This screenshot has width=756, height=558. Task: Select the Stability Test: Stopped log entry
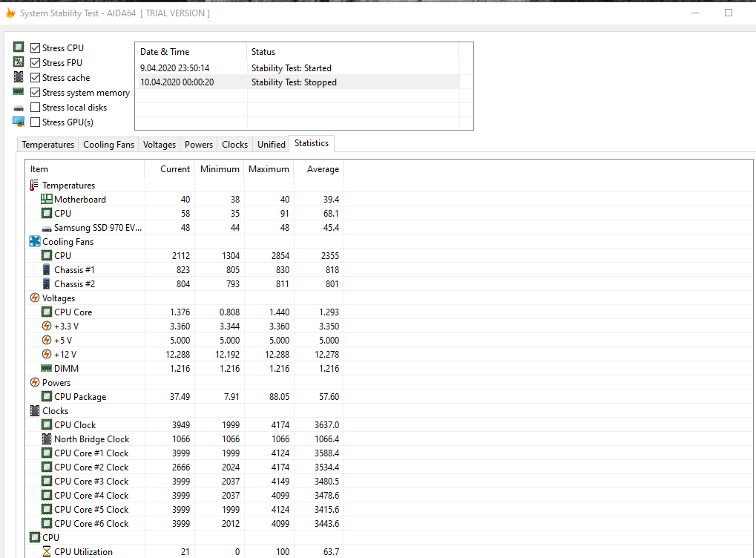click(x=297, y=82)
